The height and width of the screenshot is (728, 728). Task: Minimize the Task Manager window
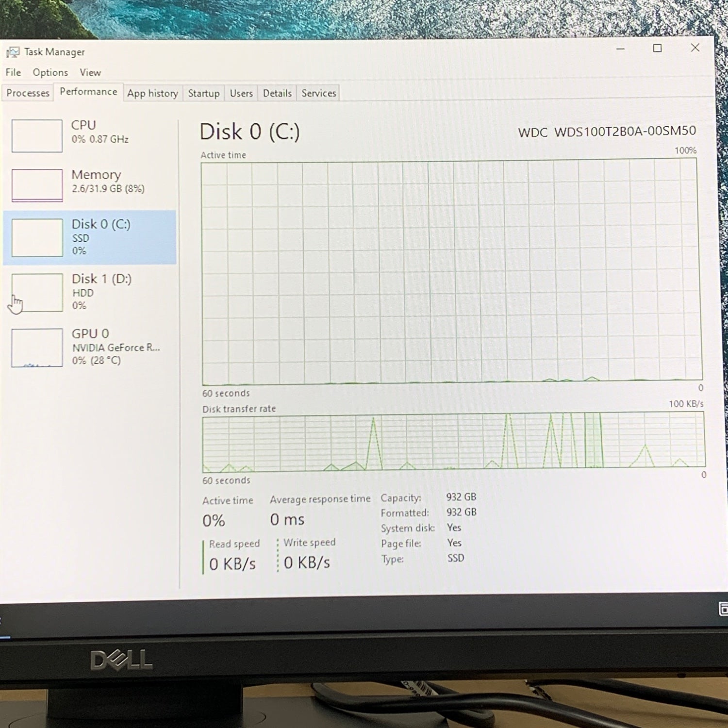(x=620, y=49)
